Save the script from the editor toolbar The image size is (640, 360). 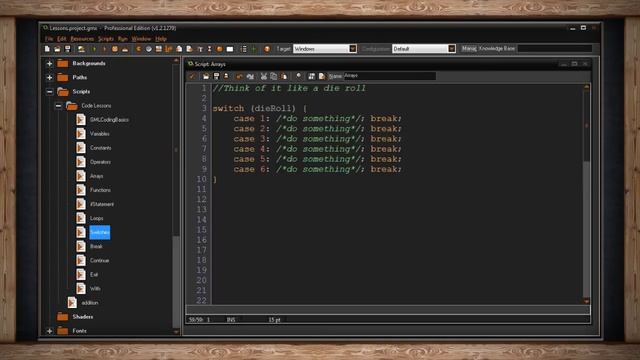tap(216, 76)
